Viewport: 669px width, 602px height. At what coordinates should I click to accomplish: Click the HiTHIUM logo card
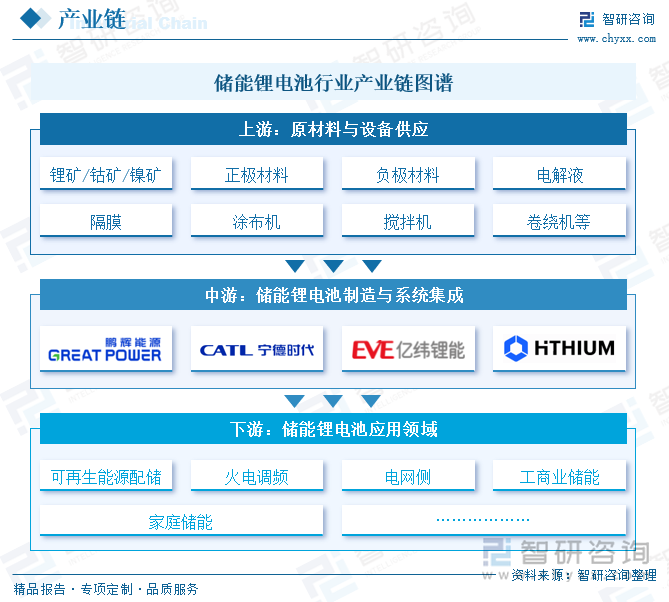559,349
